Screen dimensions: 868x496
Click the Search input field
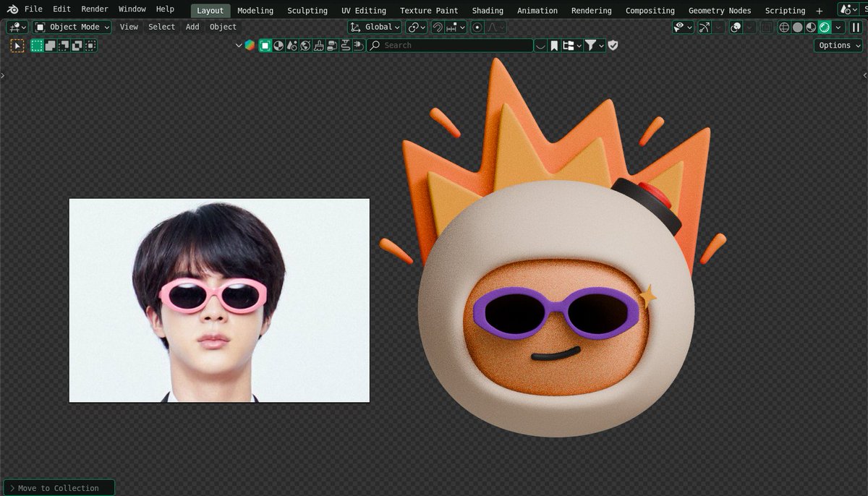tap(449, 45)
